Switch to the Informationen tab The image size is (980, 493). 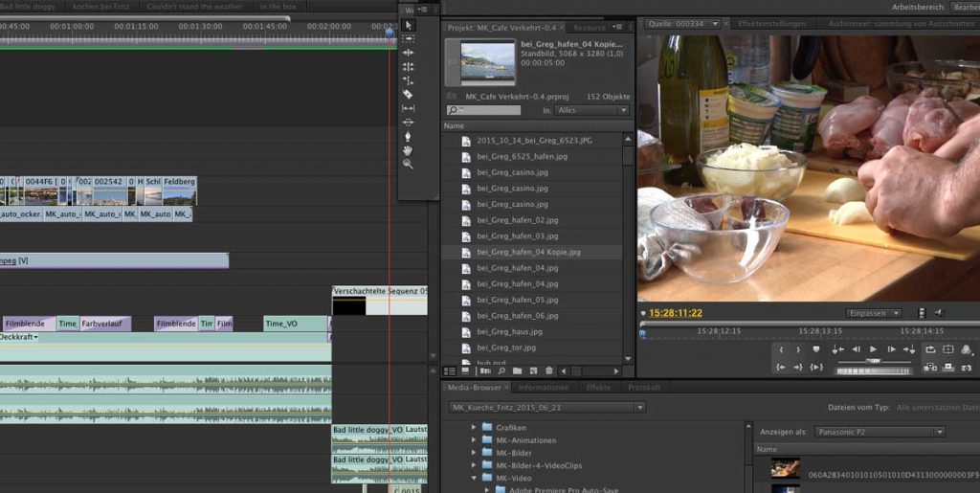coord(544,388)
